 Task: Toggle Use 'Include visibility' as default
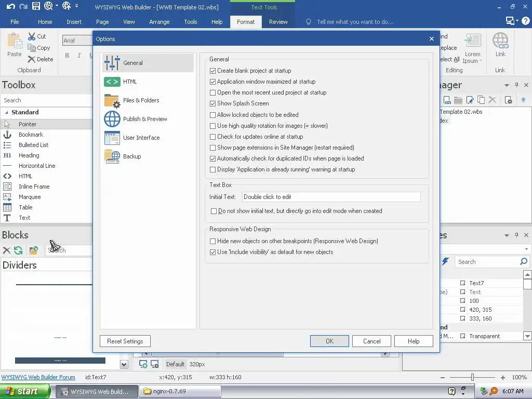pyautogui.click(x=212, y=252)
